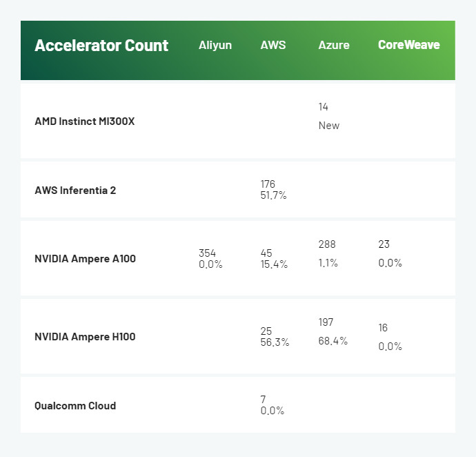Select the Azure A100 count 288
The width and height of the screenshot is (476, 457).
coord(327,244)
